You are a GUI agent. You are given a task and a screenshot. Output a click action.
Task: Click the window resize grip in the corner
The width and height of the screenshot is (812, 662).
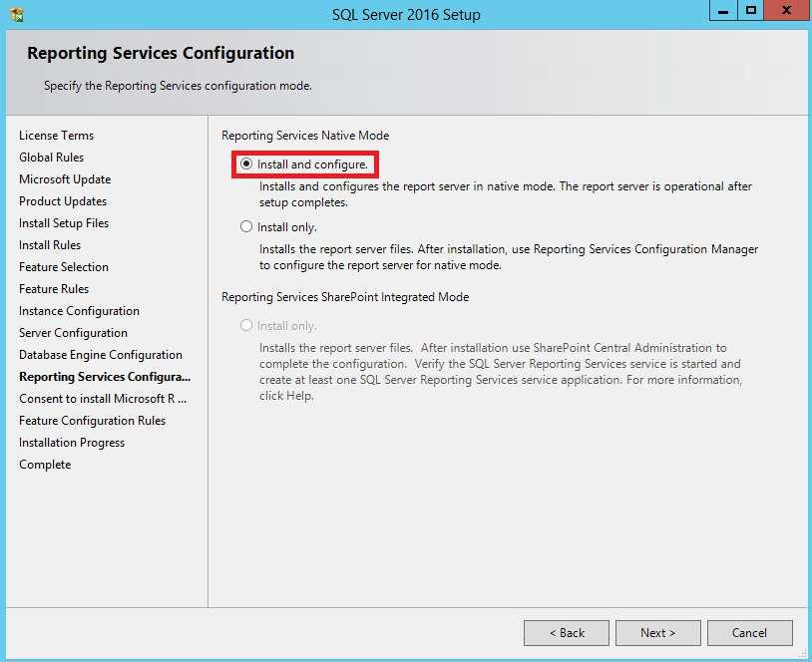pyautogui.click(x=803, y=654)
